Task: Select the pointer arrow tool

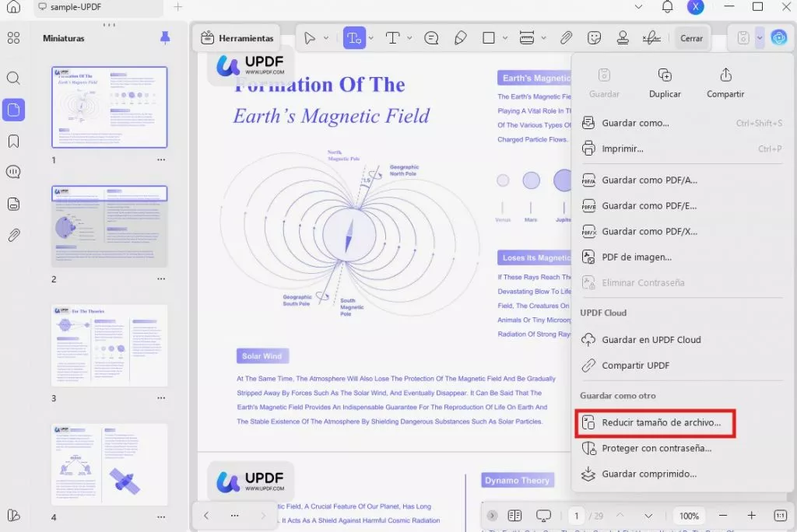Action: (309, 38)
